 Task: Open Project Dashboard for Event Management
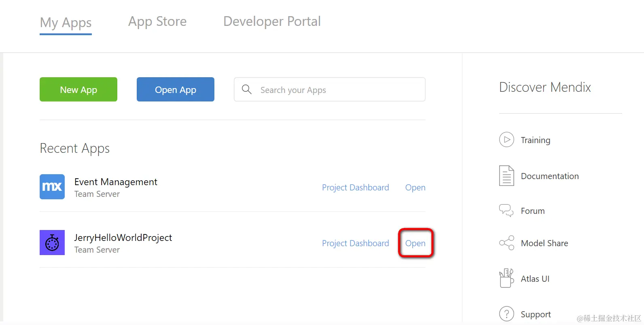coord(355,188)
